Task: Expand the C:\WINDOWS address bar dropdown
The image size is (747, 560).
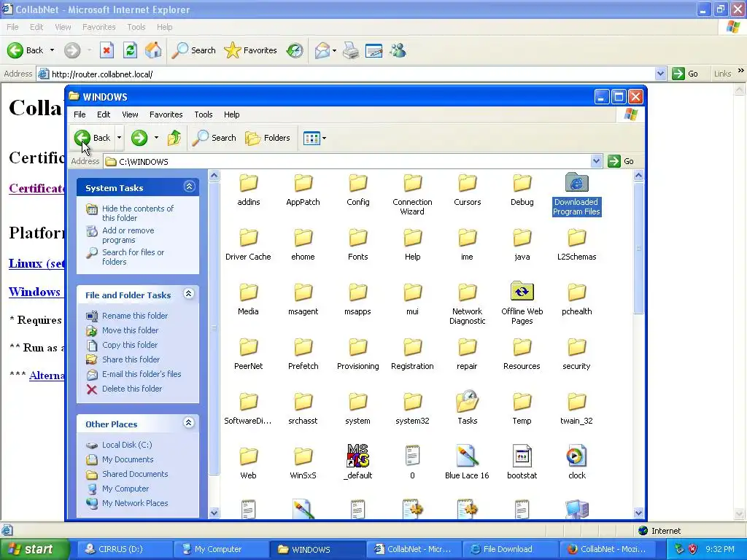Action: click(596, 161)
